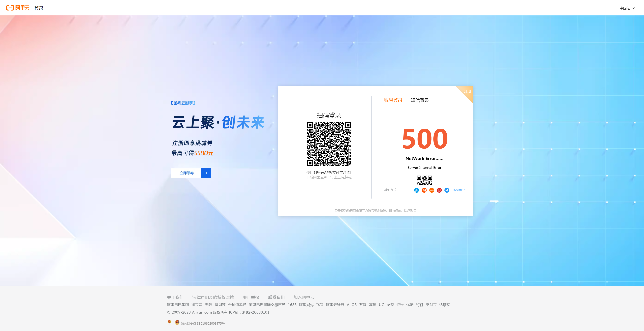The height and width of the screenshot is (331, 644).
Task: Click the Aliyun logo in the header
Action: tap(18, 8)
